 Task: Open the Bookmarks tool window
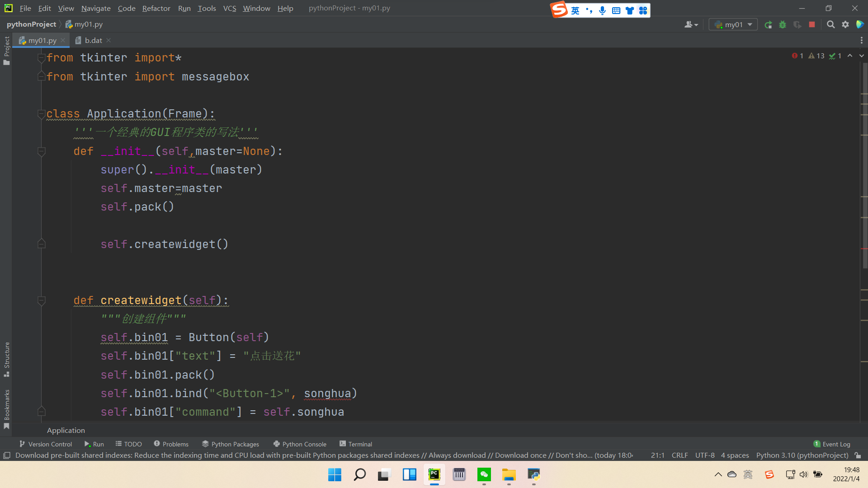pos(6,409)
